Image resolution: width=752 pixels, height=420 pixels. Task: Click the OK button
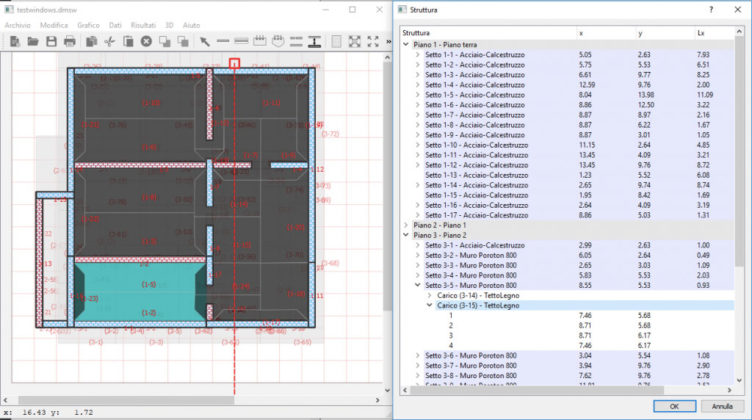point(674,405)
